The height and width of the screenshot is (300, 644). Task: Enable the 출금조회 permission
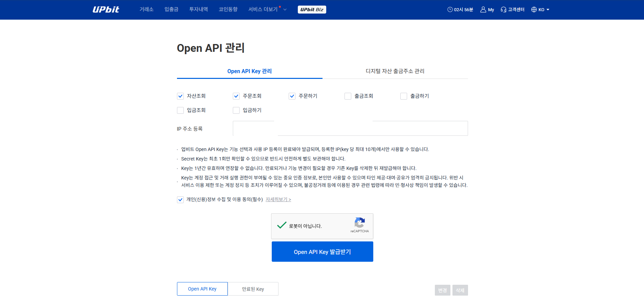[348, 96]
